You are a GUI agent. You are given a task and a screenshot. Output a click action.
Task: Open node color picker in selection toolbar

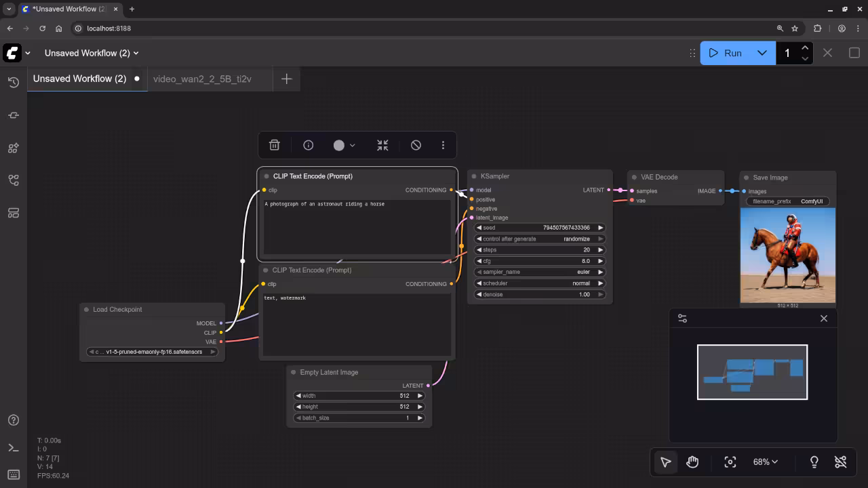[x=342, y=144]
